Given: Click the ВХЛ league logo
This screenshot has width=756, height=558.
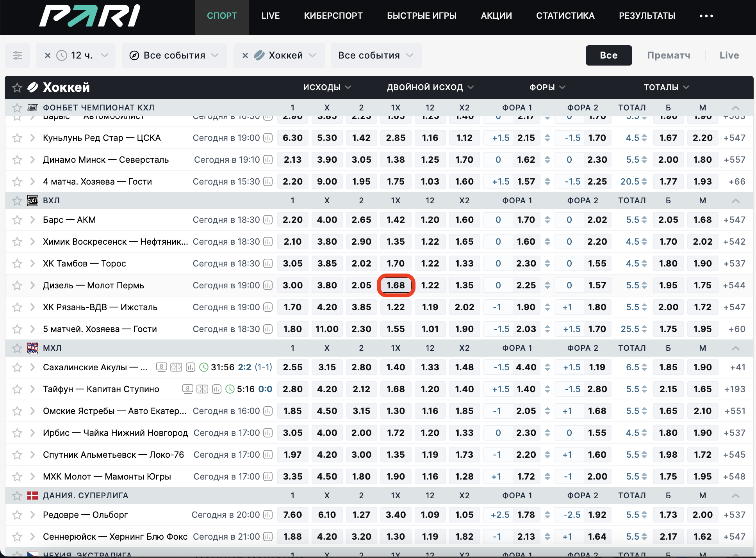Looking at the screenshot, I should 33,201.
